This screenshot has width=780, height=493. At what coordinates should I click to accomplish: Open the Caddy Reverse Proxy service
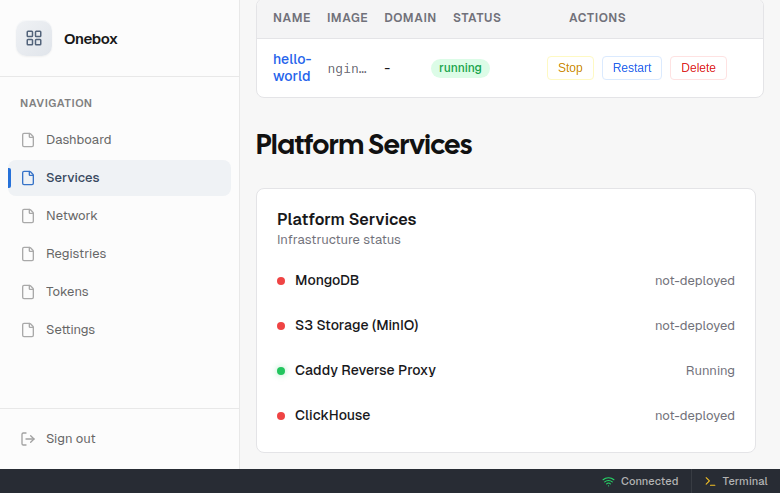click(x=365, y=371)
